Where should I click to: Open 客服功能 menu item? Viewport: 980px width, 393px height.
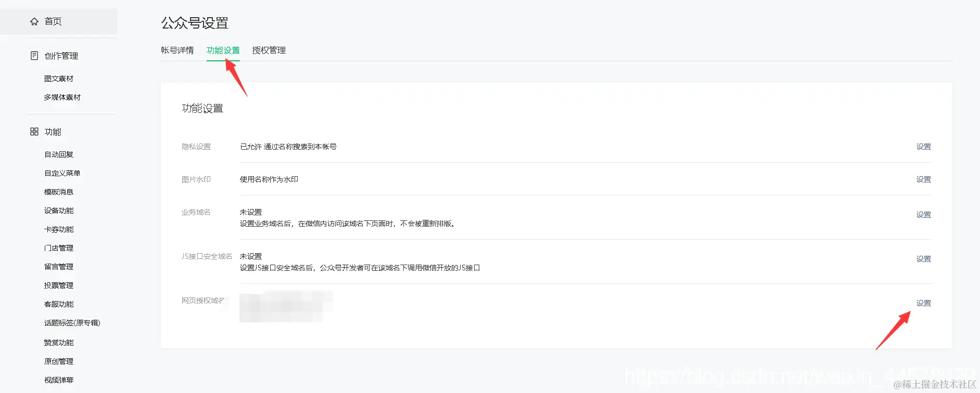pyautogui.click(x=59, y=304)
